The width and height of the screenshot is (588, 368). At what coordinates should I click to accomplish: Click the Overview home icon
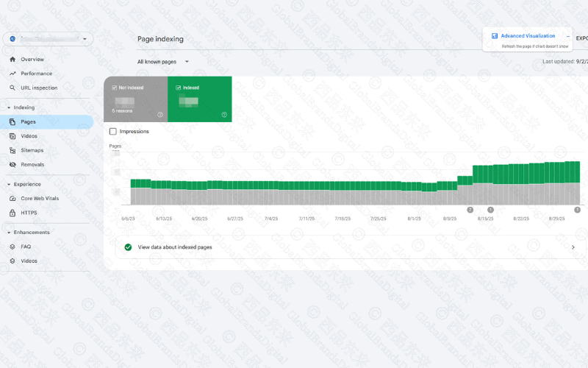click(12, 60)
